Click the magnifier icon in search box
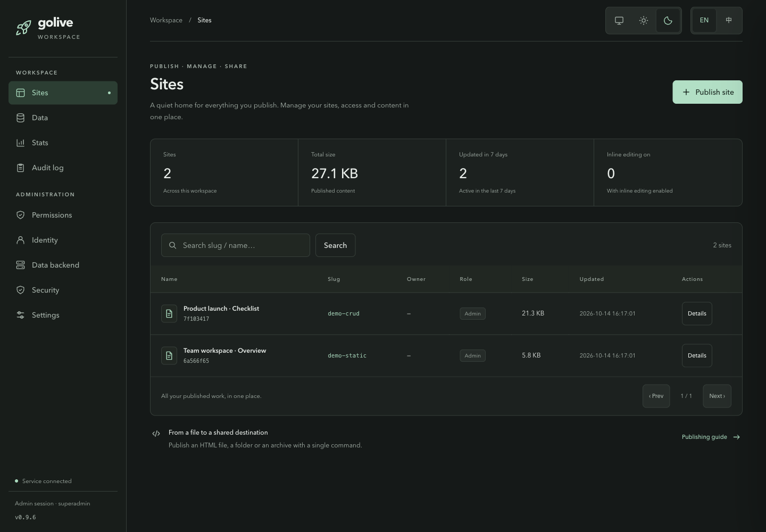 [x=173, y=245]
